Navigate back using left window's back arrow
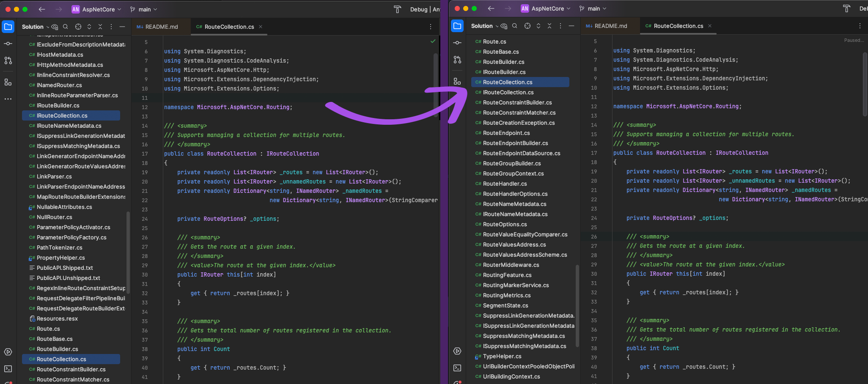The height and width of the screenshot is (384, 868). pyautogui.click(x=41, y=9)
